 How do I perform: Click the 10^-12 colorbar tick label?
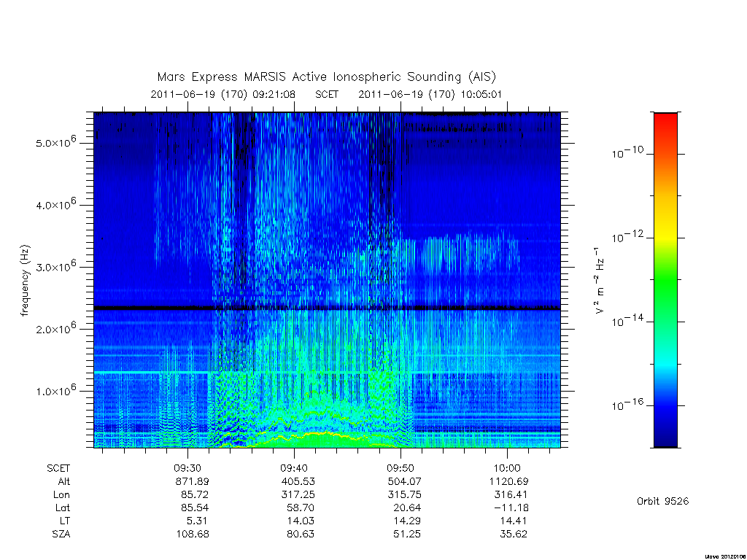click(628, 237)
